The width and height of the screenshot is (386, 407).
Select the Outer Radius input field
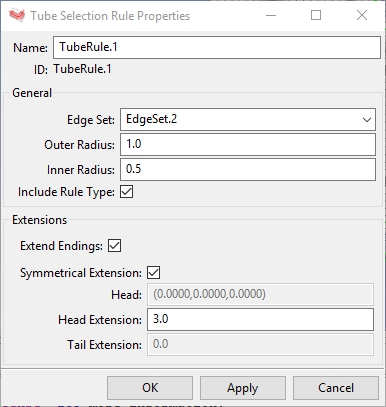248,144
